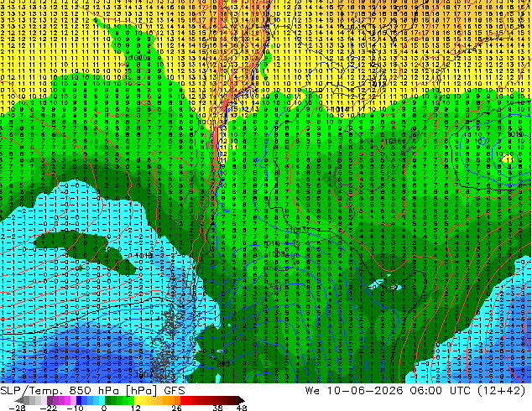Click the '-10' legend value
The height and width of the screenshot is (411, 532).
pyautogui.click(x=75, y=408)
